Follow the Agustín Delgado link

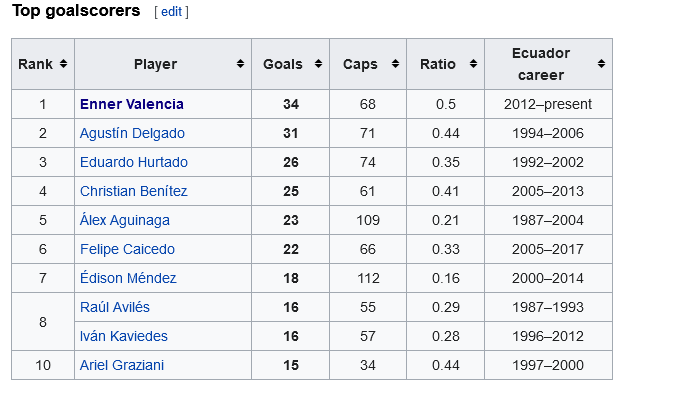[132, 133]
